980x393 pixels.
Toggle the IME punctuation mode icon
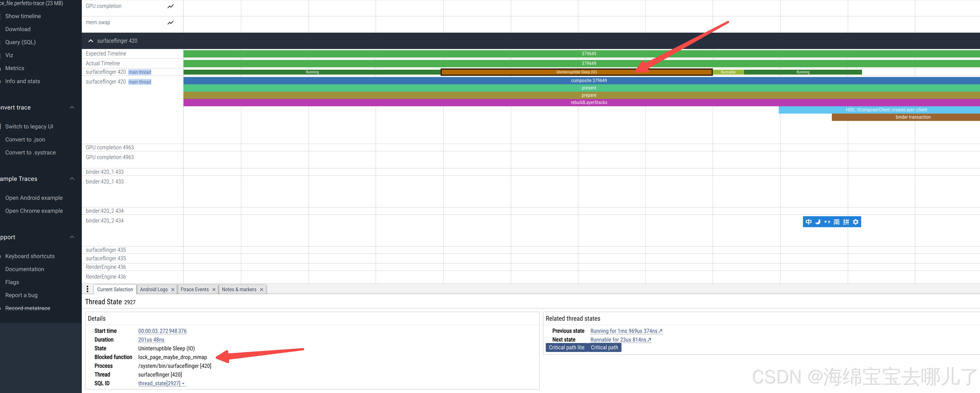[x=827, y=222]
